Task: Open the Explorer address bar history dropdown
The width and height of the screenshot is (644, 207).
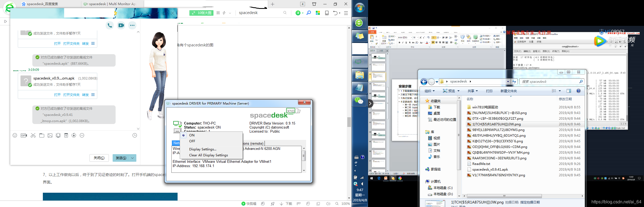Action: pyautogui.click(x=508, y=82)
